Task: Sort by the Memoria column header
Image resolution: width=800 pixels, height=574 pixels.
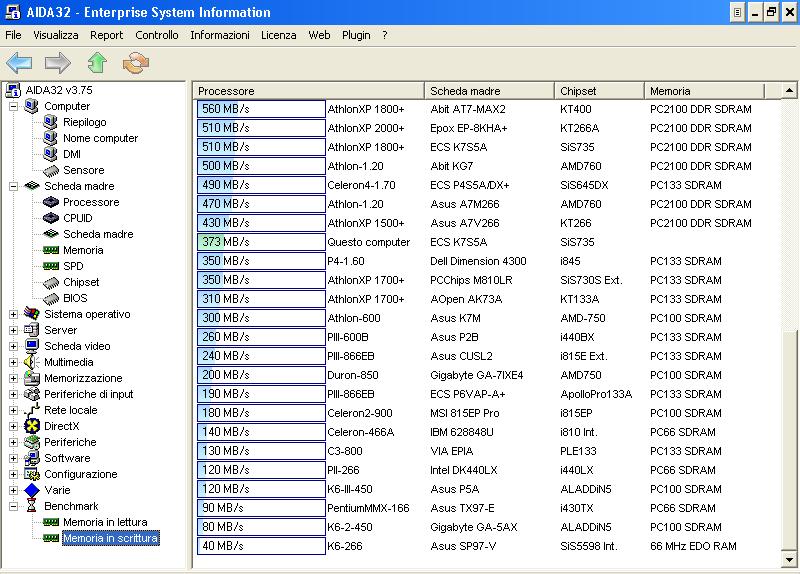Action: pos(705,91)
